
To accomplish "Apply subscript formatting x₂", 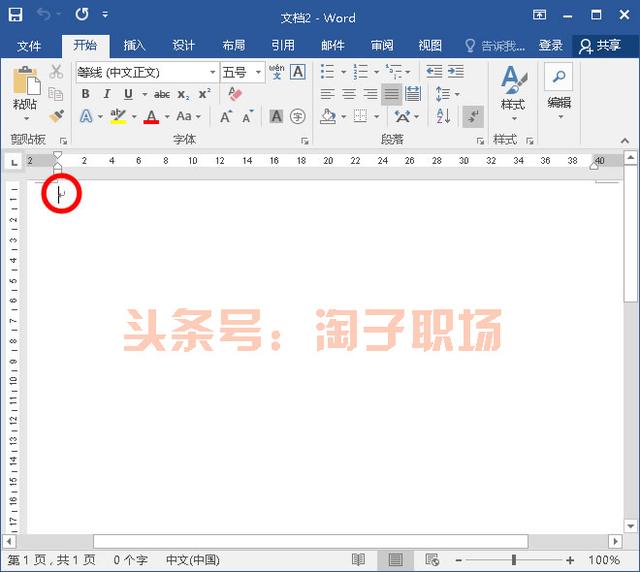I will (x=183, y=95).
